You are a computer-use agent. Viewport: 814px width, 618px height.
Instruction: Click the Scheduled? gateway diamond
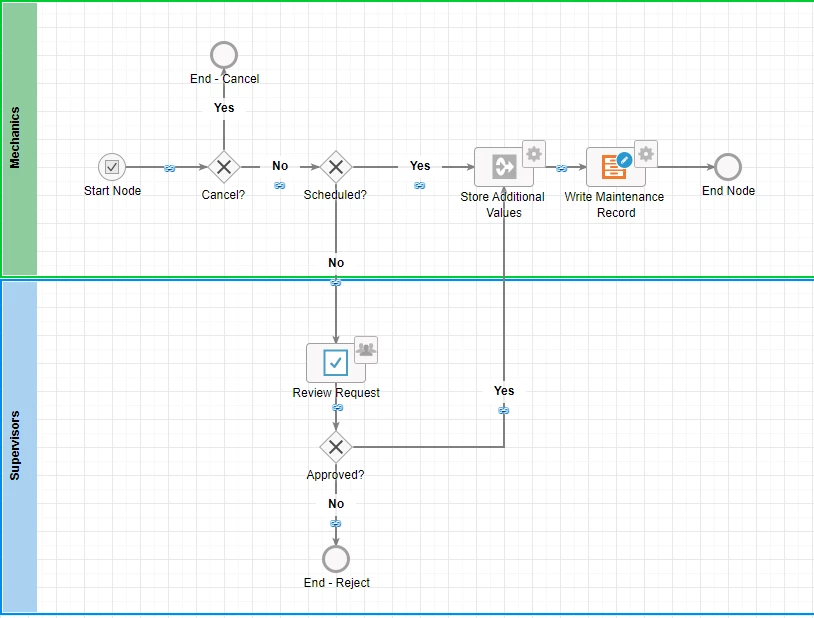[x=336, y=167]
